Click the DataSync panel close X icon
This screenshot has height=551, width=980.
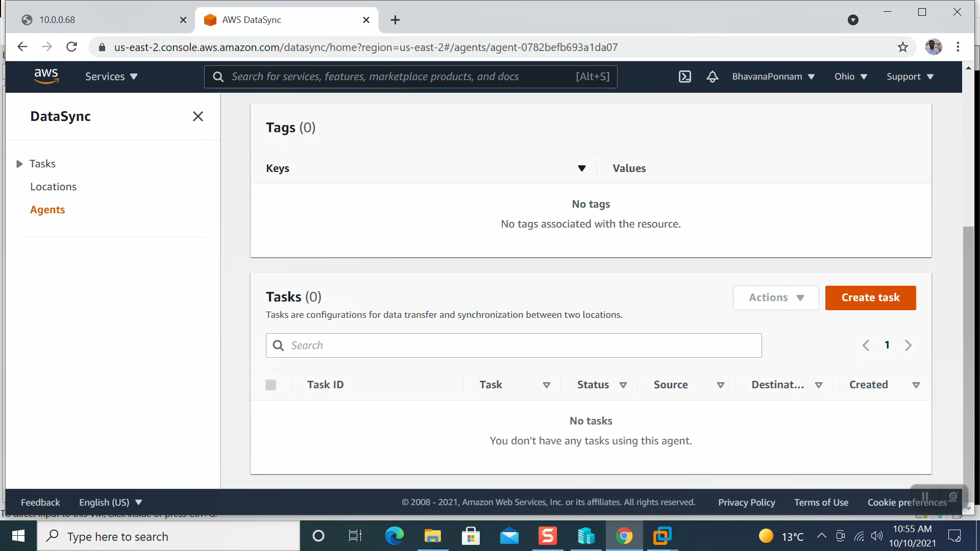point(198,116)
